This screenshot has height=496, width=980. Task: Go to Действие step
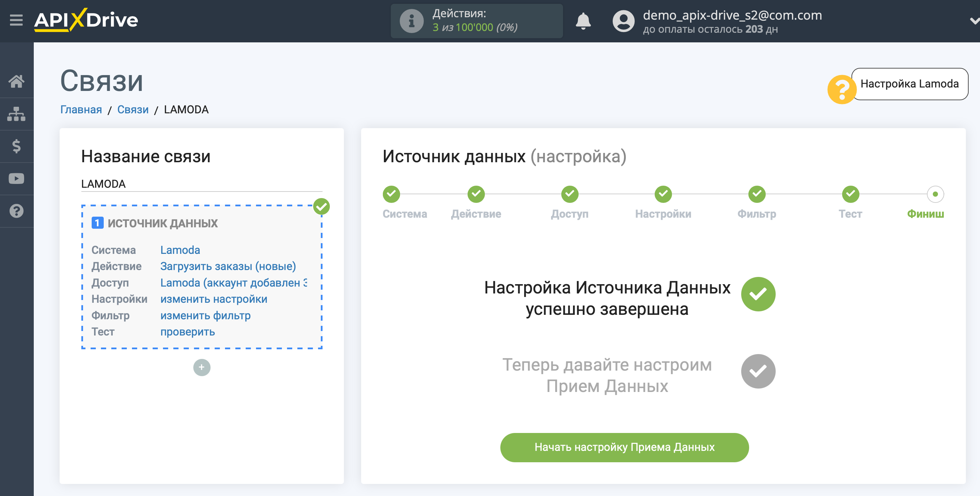point(476,194)
